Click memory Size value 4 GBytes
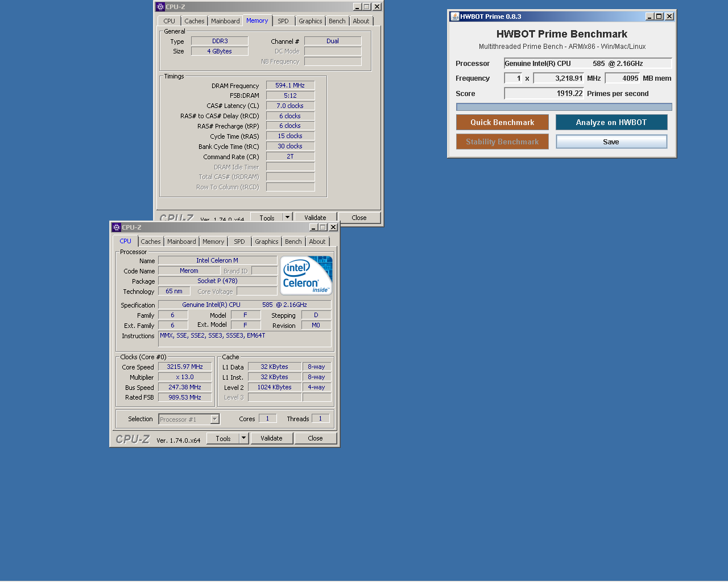Screen dimensions: 728x582 pos(220,52)
